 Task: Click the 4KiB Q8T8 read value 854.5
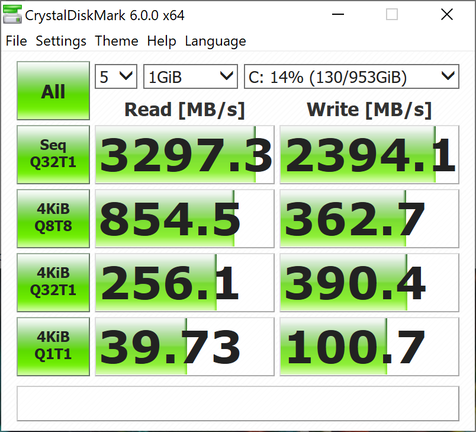coord(185,219)
